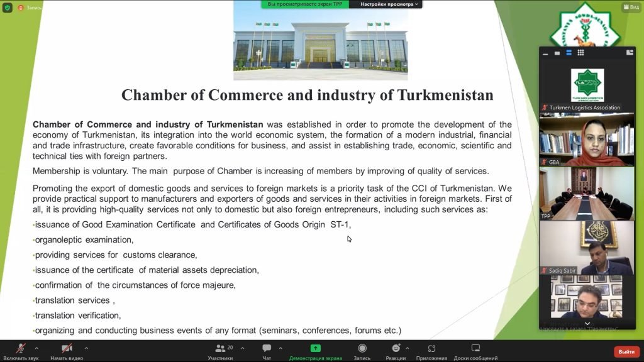Expand audio options arrow beside microphone

tap(36, 348)
